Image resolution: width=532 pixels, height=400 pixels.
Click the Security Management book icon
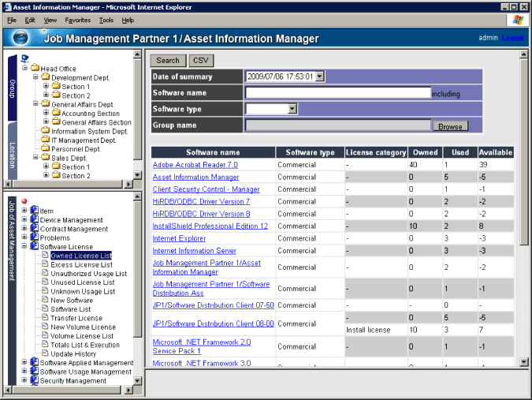coord(34,380)
